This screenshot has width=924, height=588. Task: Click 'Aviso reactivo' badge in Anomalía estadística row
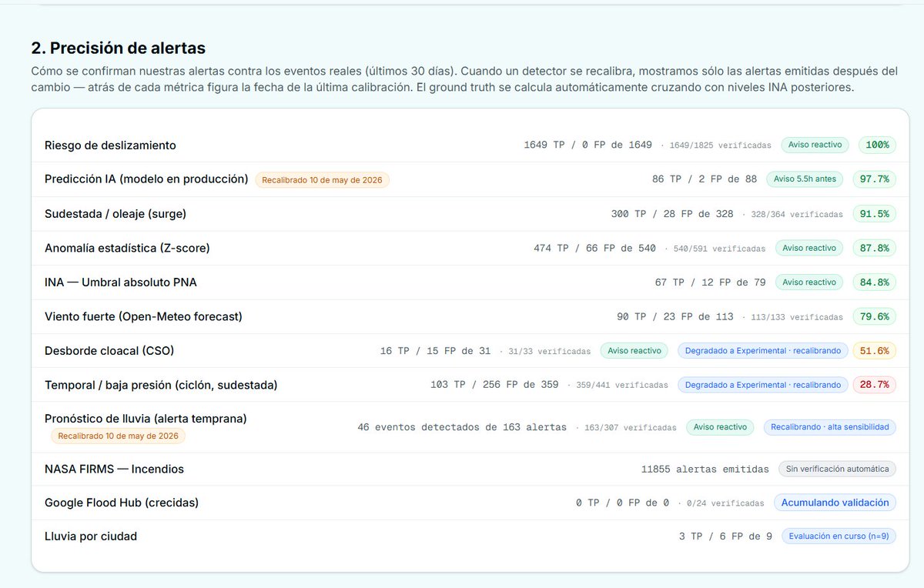click(x=809, y=248)
